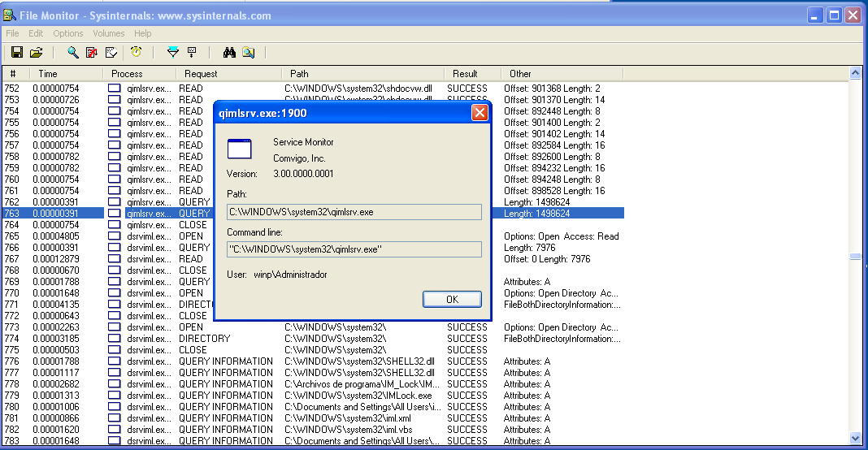Click row 764 CLOSE request cell
This screenshot has width=868, height=450.
tap(193, 225)
